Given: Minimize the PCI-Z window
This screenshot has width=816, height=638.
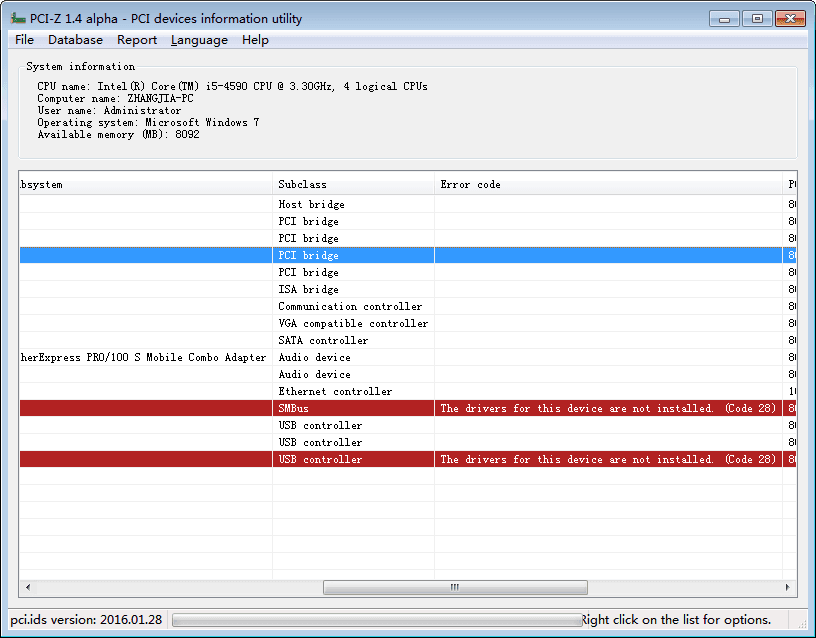Looking at the screenshot, I should [x=724, y=19].
